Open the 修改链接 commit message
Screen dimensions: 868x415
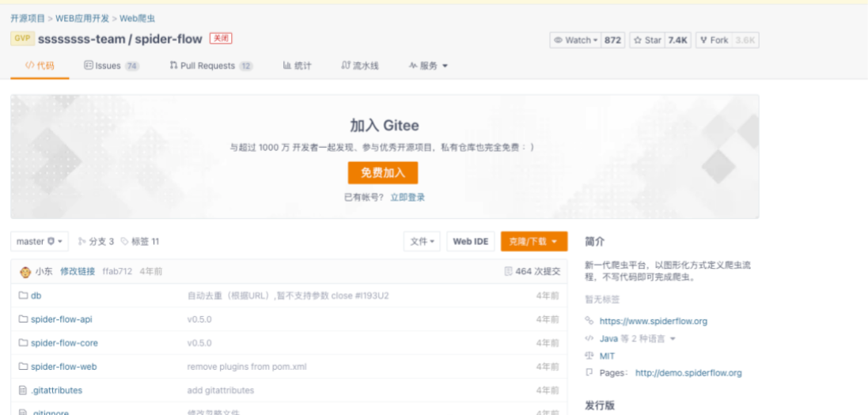pos(78,272)
